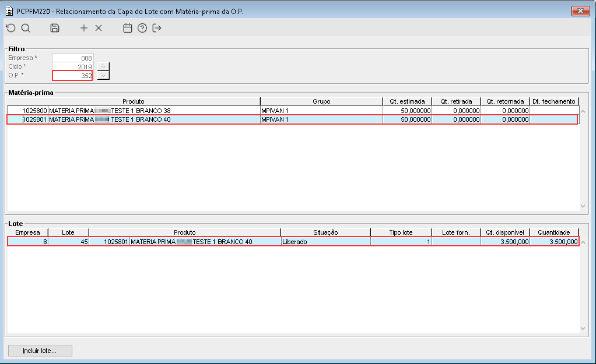Click MPIVAN 1 cell in BRANCO 40 row
The width and height of the screenshot is (596, 364).
321,119
